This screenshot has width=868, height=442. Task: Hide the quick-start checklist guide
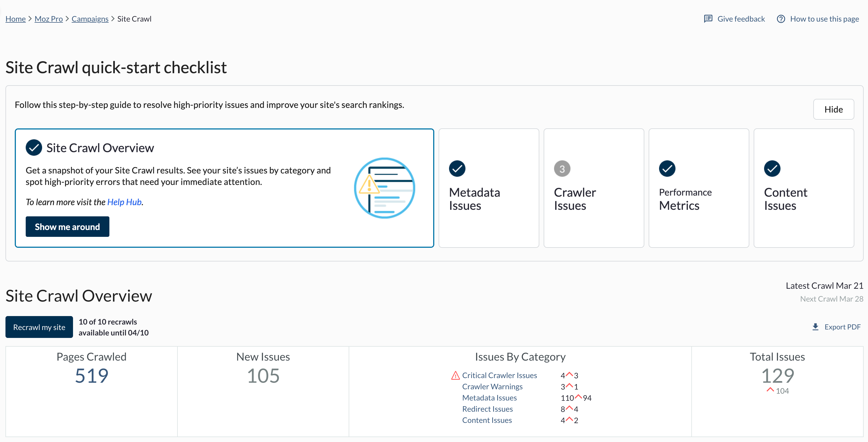833,109
